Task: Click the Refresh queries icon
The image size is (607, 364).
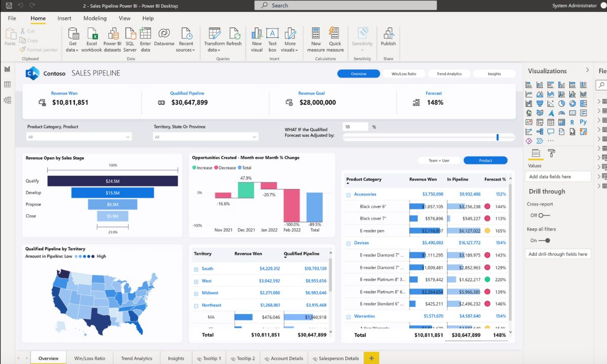Action: 234,34
